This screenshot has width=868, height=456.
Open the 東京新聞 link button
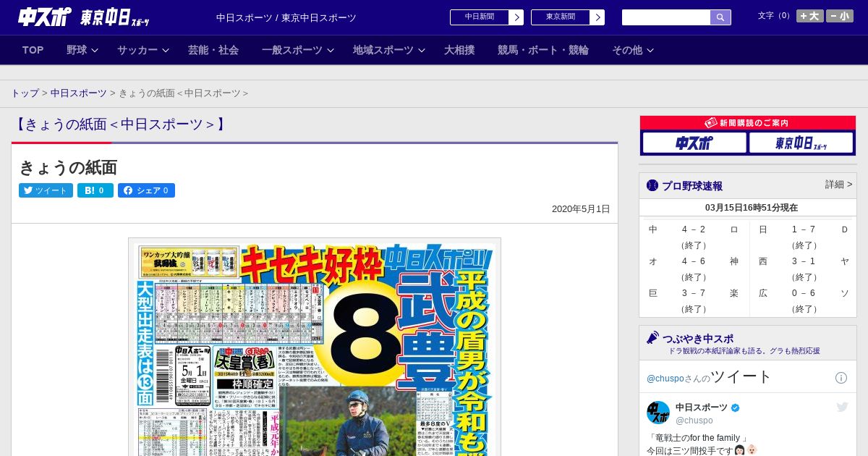click(x=561, y=17)
